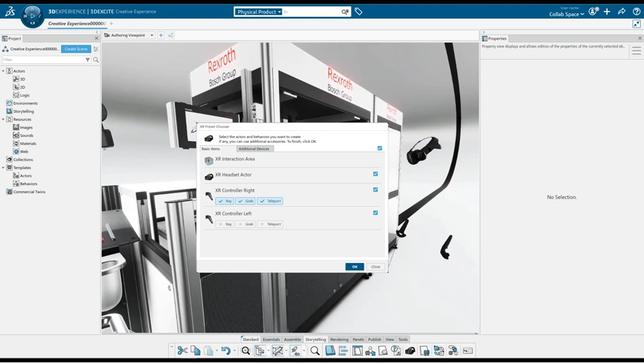Click the Cut scissors icon in bottom toolbar
The height and width of the screenshot is (363, 644).
pyautogui.click(x=182, y=351)
